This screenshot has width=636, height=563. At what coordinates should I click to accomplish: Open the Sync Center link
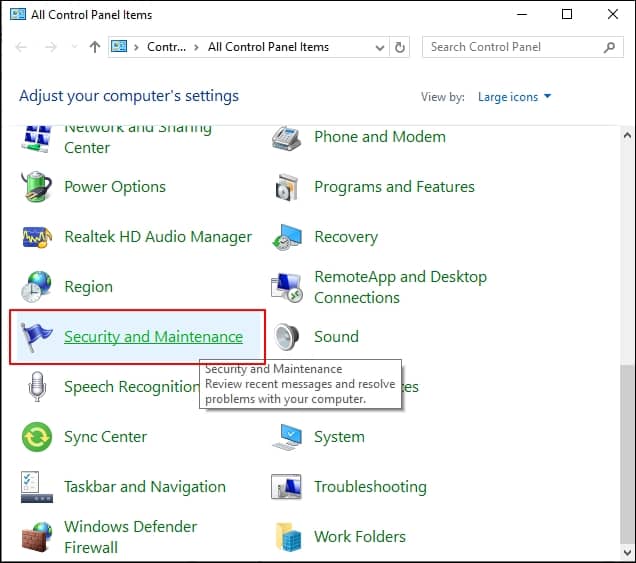105,437
